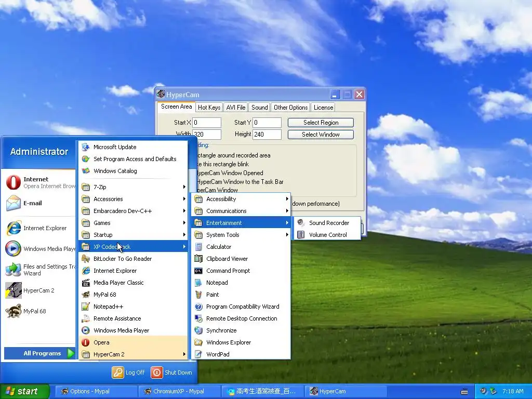
Task: Expand the Accessibility submenu
Action: pyautogui.click(x=241, y=199)
